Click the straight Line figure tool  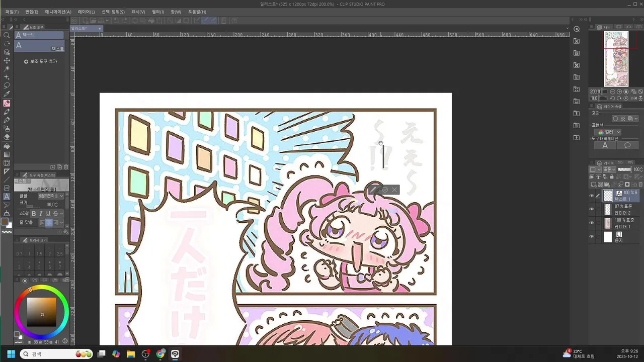click(x=7, y=179)
